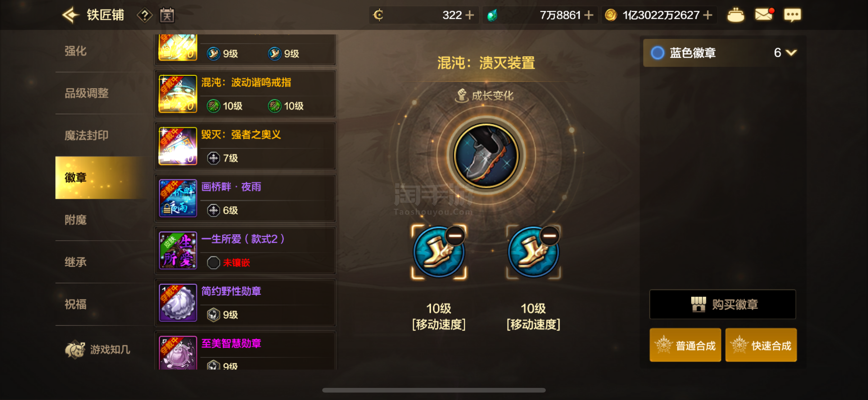Switch to the 强化 tab
Image resolution: width=868 pixels, height=400 pixels.
(x=76, y=51)
